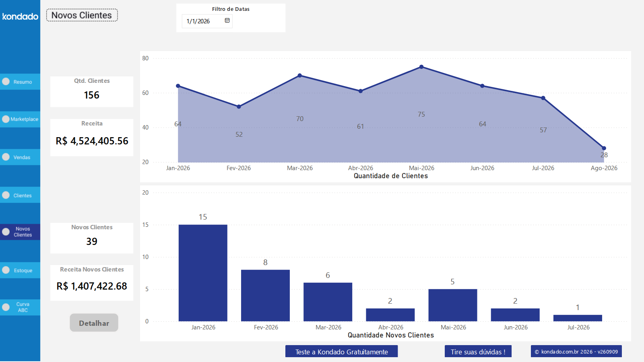Click the Quantidade de Clientes chart title
The image size is (644, 362).
click(x=390, y=176)
